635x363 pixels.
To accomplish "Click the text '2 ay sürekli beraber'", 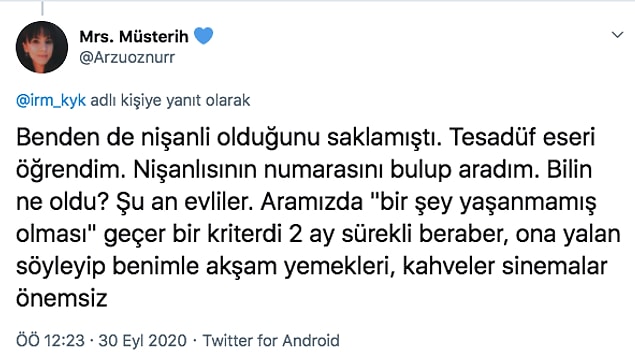I will coord(396,235).
